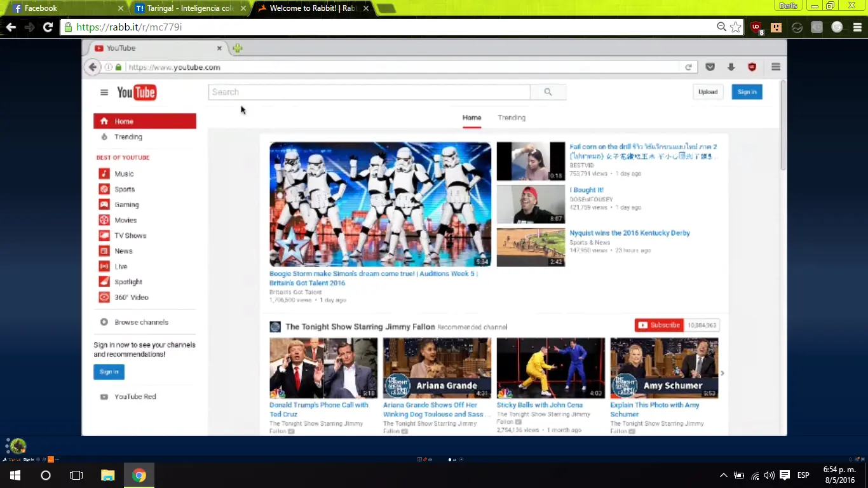Click the Upload button
The width and height of the screenshot is (868, 488).
[708, 92]
